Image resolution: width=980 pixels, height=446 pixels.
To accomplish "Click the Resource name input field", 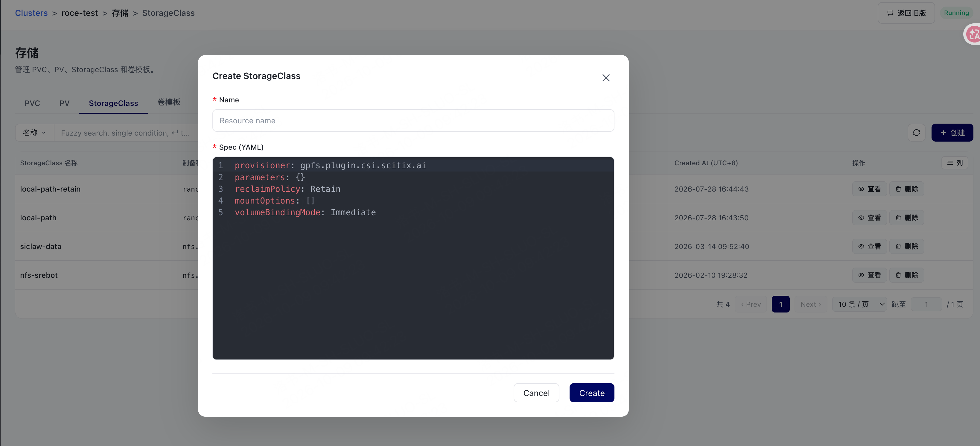I will (x=413, y=121).
